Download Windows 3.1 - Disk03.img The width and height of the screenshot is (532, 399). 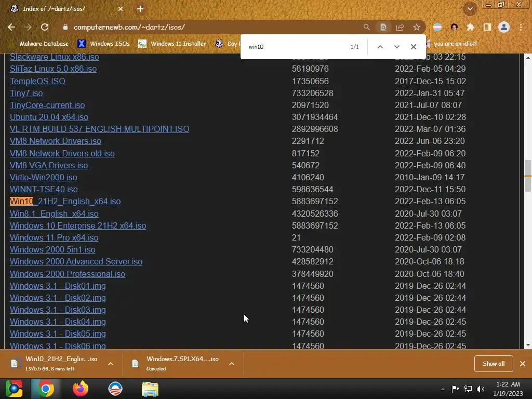(x=58, y=310)
